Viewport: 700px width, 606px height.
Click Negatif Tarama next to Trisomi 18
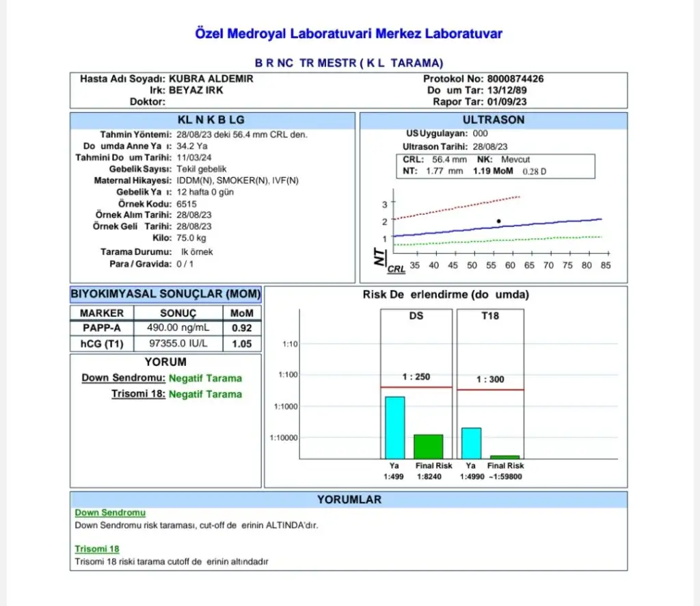(205, 394)
